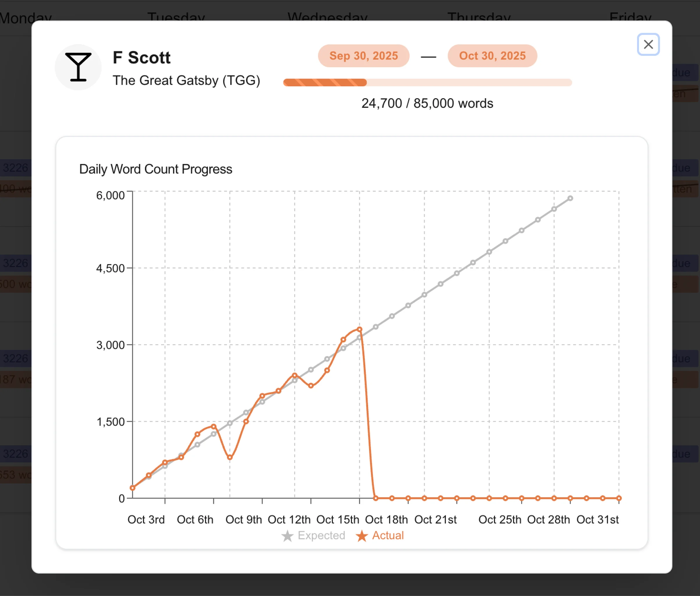Close the F Scott progress dialog
The image size is (700, 596).
pos(648,44)
